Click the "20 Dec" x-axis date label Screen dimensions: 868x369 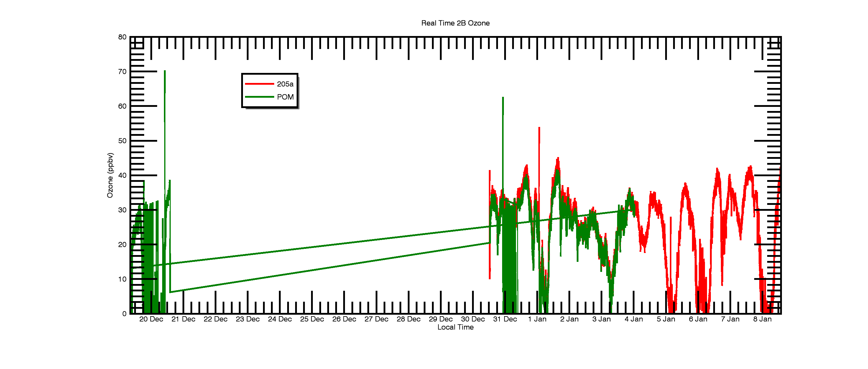click(151, 319)
